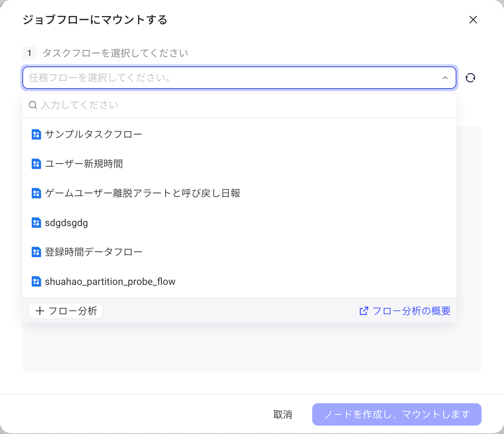This screenshot has width=504, height=434.
Task: Click the flow icon beside sdgdsgdg
Action: (36, 223)
